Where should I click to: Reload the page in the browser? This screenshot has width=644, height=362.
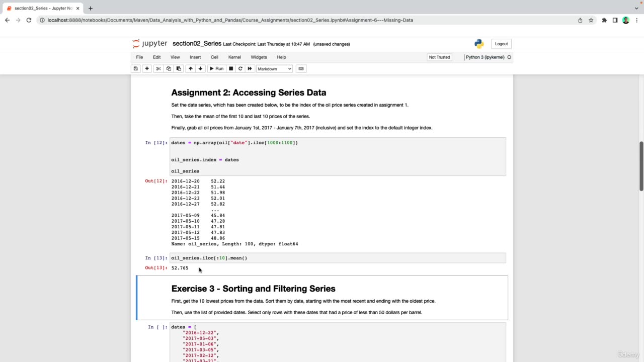[x=29, y=20]
